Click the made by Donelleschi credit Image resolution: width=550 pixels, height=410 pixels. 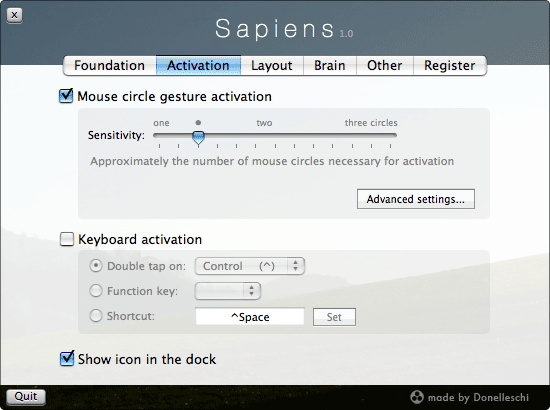point(478,397)
